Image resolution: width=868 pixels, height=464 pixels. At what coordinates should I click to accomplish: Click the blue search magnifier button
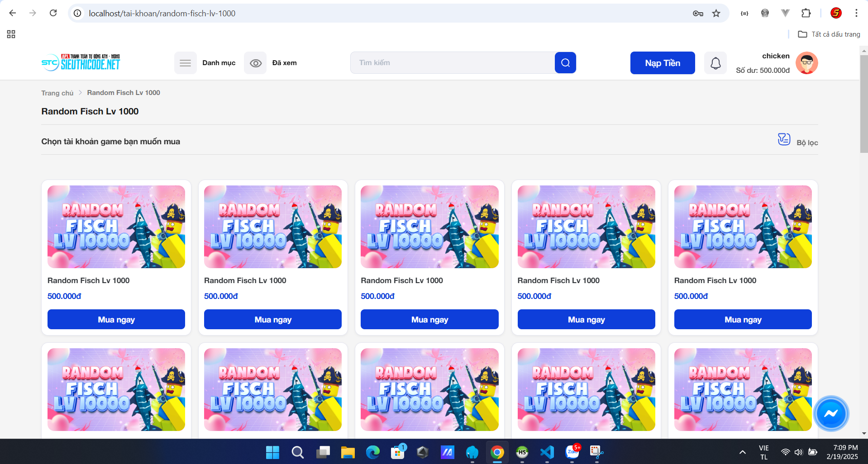565,63
